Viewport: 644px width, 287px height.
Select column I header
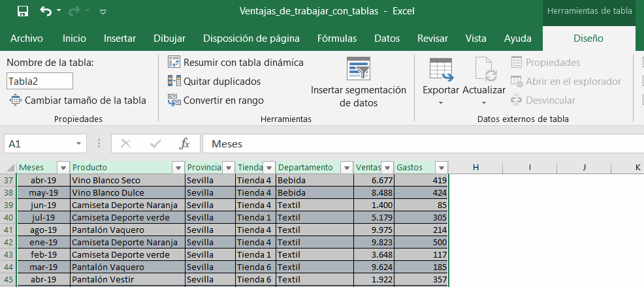coord(530,167)
